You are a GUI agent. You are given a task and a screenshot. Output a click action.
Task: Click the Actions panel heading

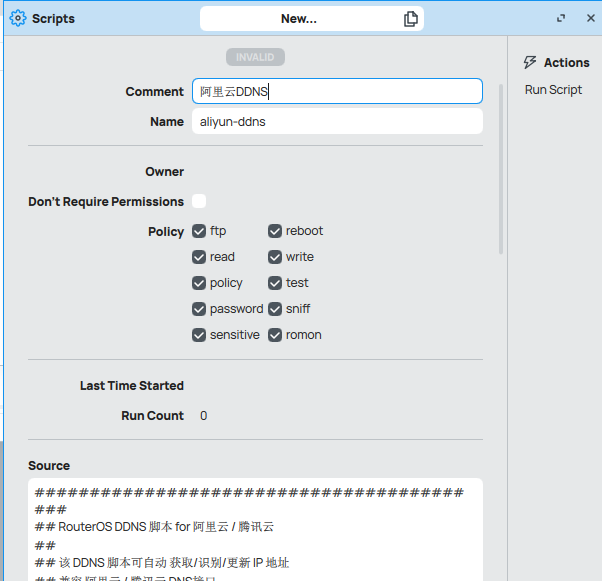point(566,62)
